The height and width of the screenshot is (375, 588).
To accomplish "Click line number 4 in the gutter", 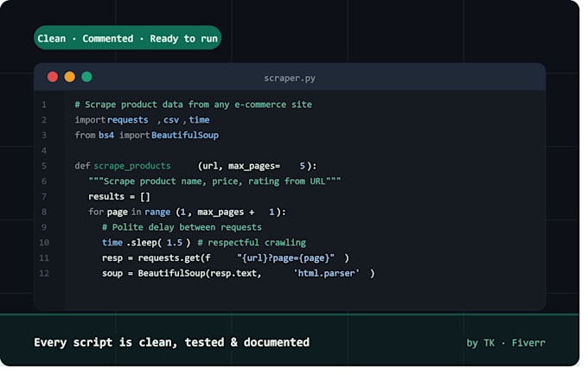I will click(44, 151).
